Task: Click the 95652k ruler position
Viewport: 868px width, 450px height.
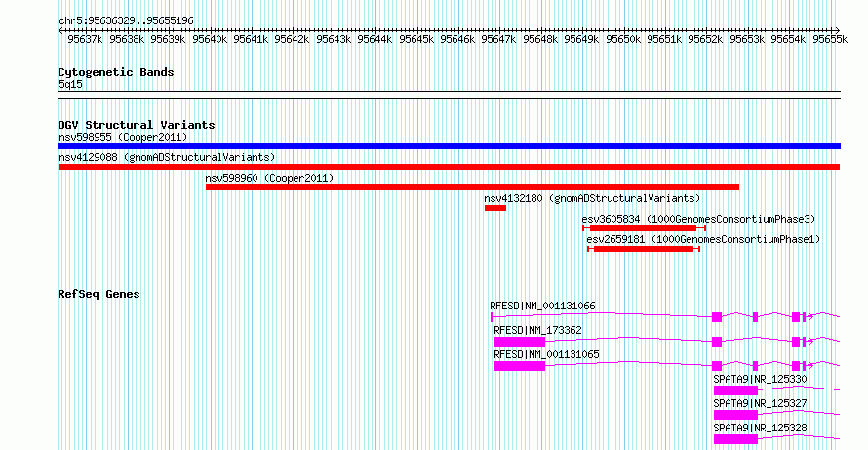Action: (x=706, y=39)
